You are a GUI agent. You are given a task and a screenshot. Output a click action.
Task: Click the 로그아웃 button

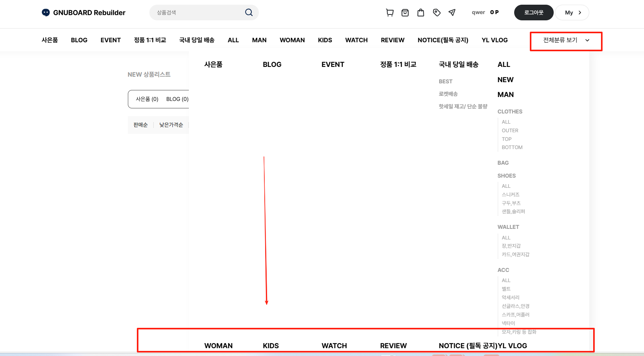pos(534,13)
